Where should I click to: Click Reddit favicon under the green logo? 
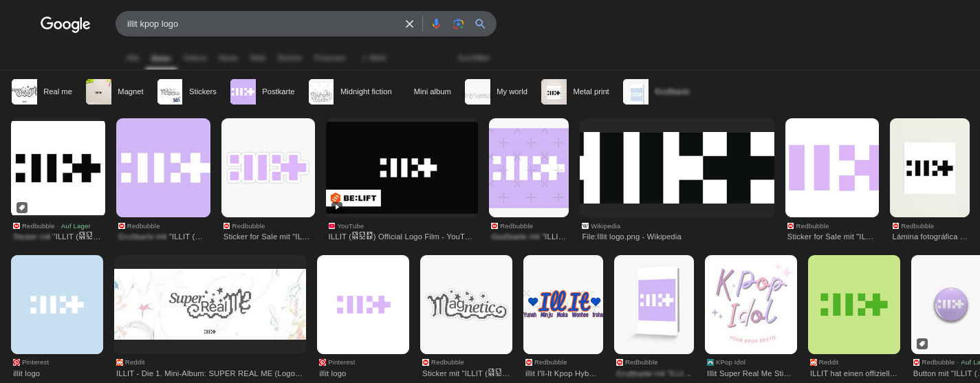pyautogui.click(x=814, y=362)
